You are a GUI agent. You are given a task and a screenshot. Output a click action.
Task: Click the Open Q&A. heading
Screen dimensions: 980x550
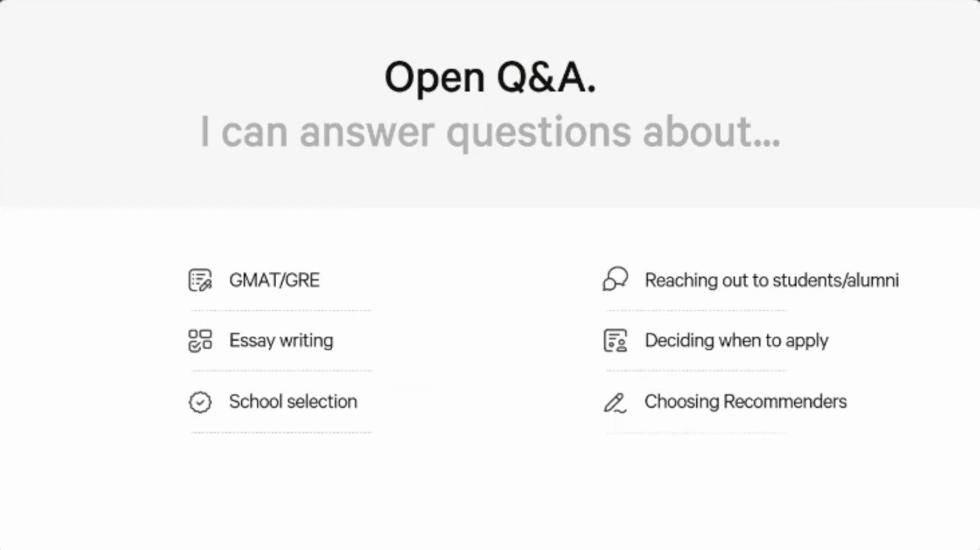coord(490,78)
